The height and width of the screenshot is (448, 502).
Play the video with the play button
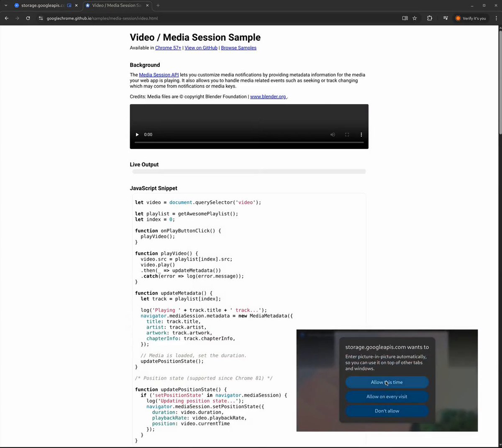(137, 135)
